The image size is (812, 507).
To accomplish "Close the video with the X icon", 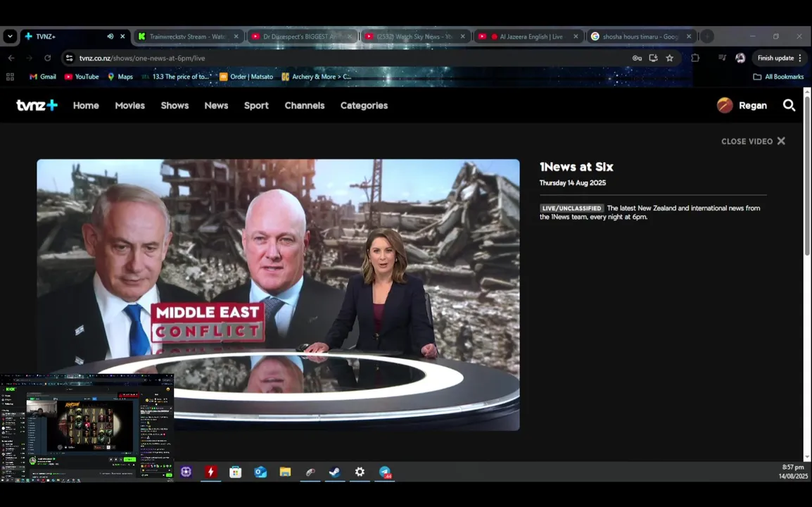I will [781, 141].
